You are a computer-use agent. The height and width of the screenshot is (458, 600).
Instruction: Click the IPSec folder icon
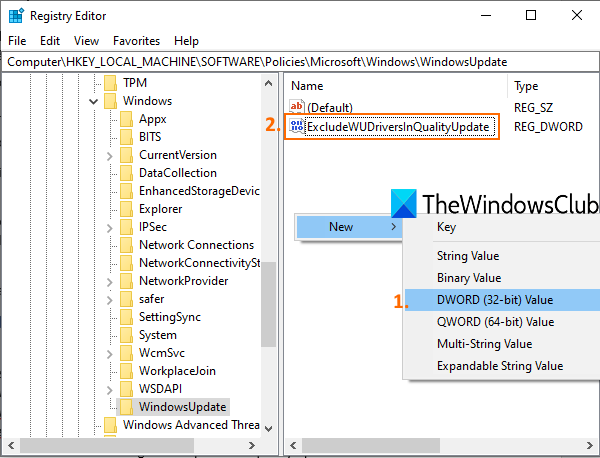pos(126,227)
